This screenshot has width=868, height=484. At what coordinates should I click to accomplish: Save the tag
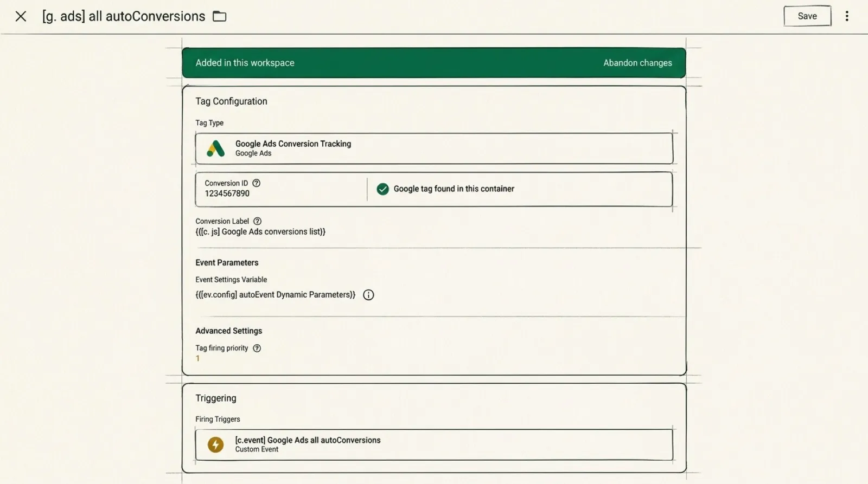pos(807,16)
